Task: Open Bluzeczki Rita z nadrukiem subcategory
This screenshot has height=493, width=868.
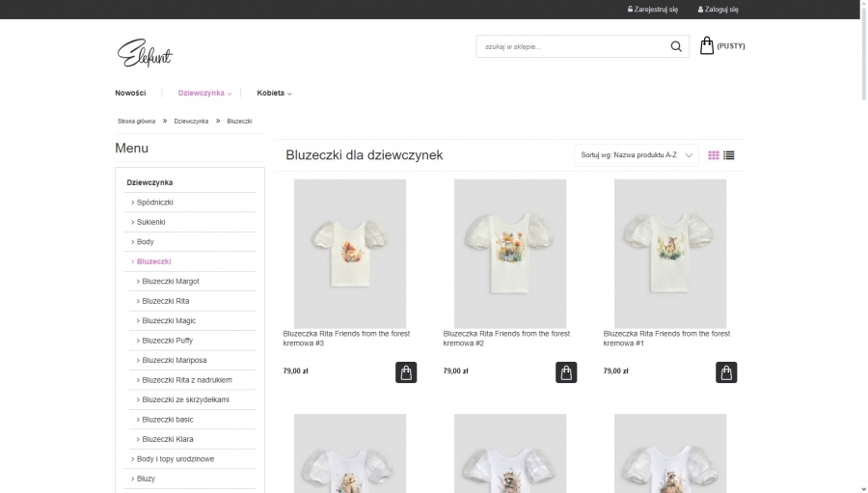Action: (187, 380)
